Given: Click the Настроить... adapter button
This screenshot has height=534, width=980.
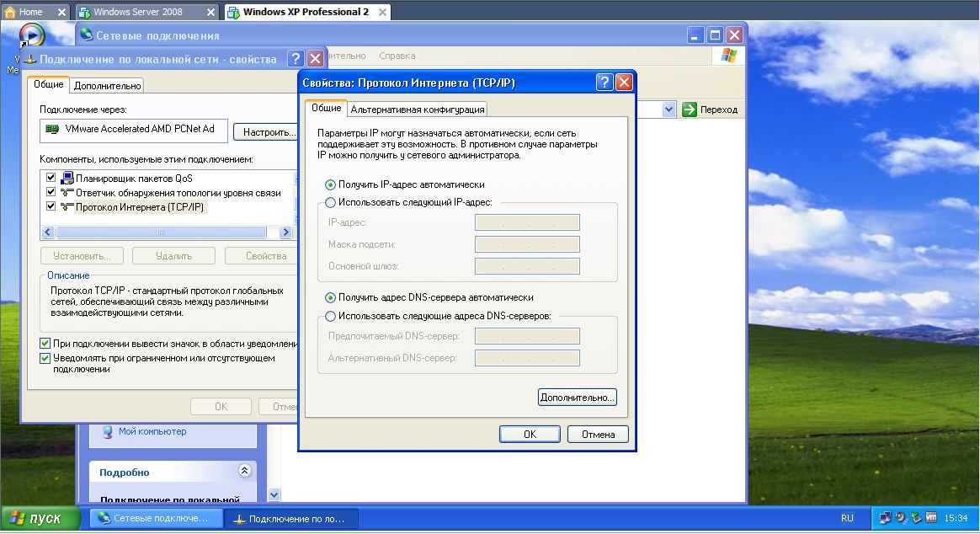Looking at the screenshot, I should 265,132.
